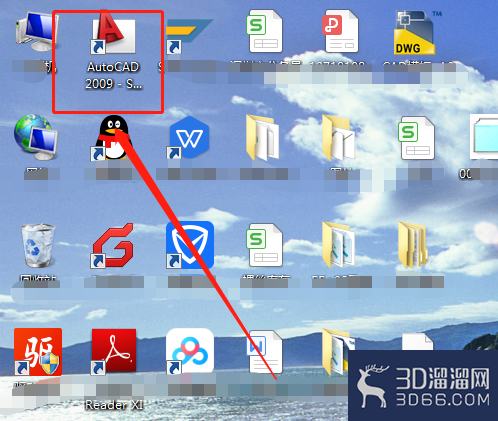The width and height of the screenshot is (498, 421).
Task: Open the folder right of WPS Office icon
Action: (x=263, y=137)
